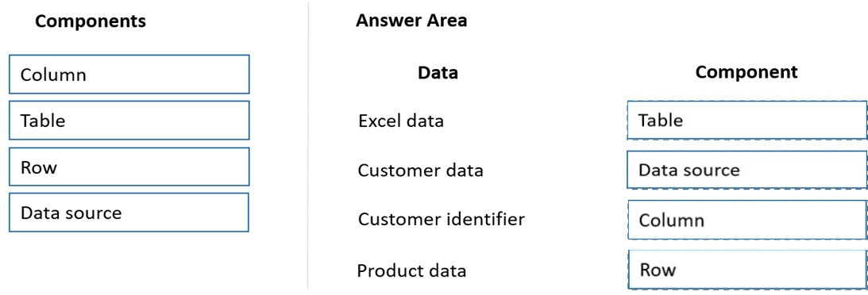Select the Table box in Components list

pyautogui.click(x=129, y=121)
